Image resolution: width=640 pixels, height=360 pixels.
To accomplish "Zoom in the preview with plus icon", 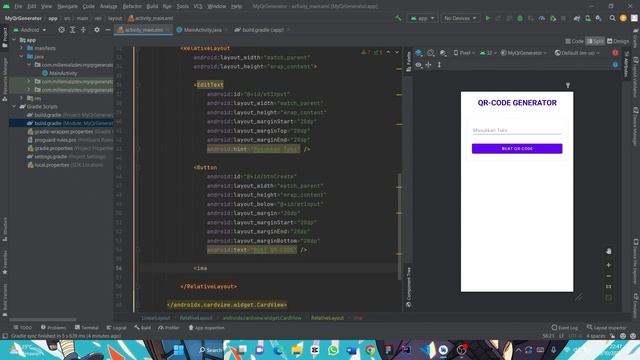I will 609,265.
